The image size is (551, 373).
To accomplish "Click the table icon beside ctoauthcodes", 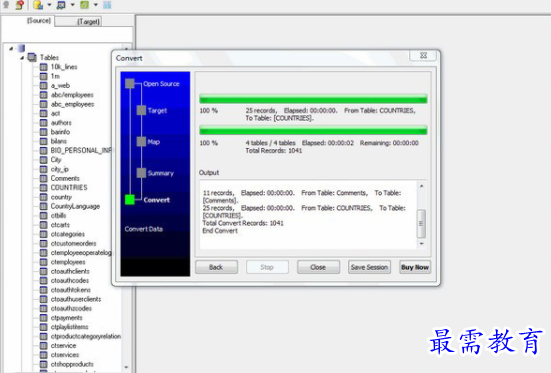I will tap(43, 281).
